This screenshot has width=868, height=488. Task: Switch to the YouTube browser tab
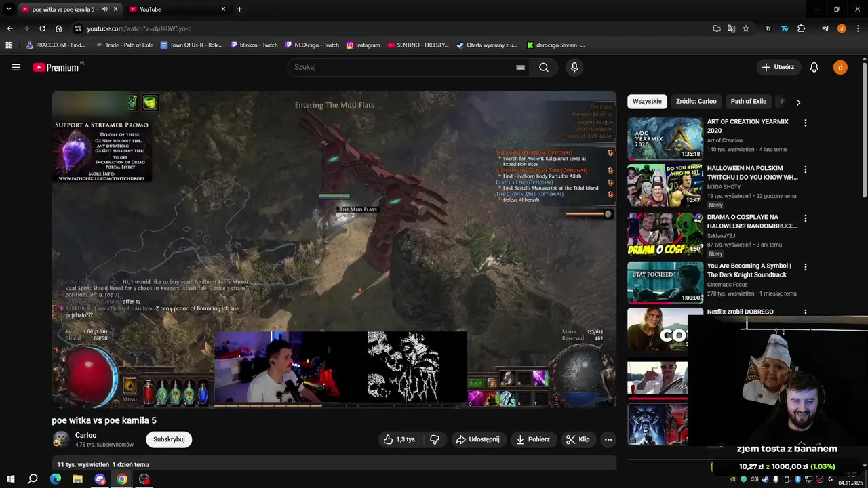pyautogui.click(x=178, y=9)
